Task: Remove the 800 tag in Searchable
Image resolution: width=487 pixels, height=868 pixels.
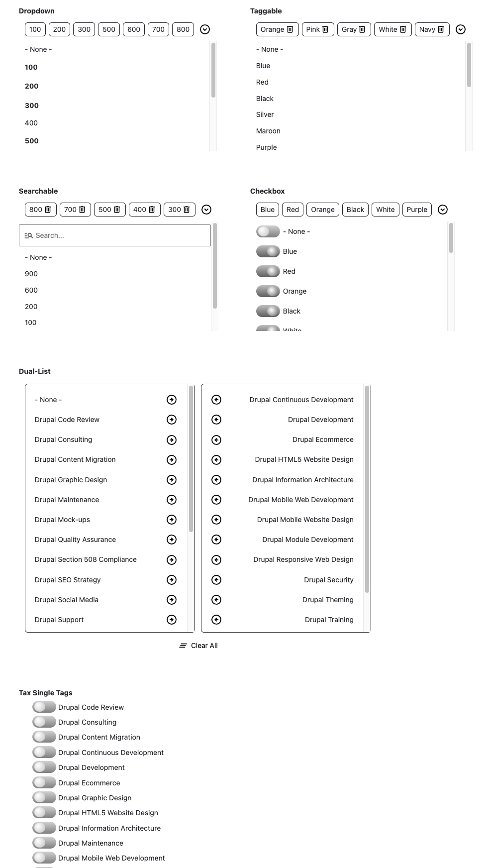Action: coord(47,210)
